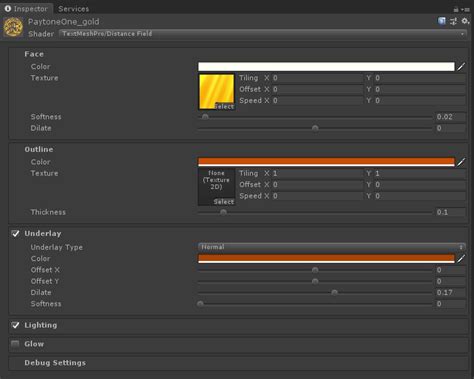Open the material help reference icon

tap(442, 21)
